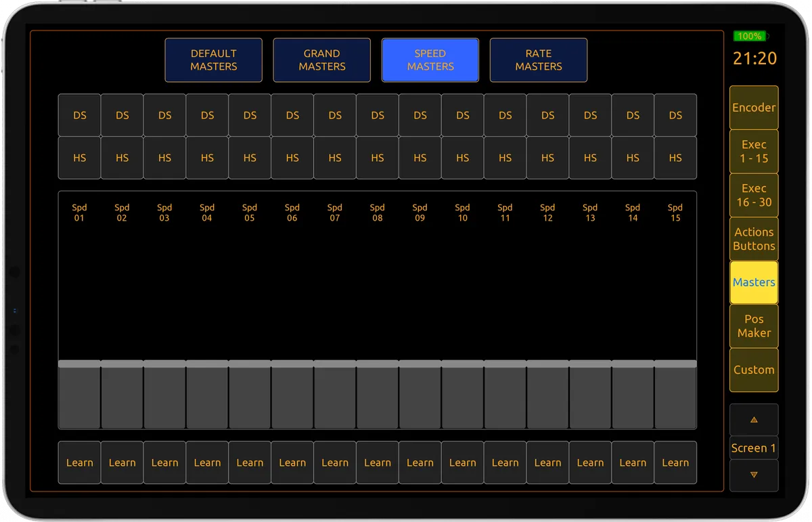Toggle the DS button above Spd 03

(165, 116)
